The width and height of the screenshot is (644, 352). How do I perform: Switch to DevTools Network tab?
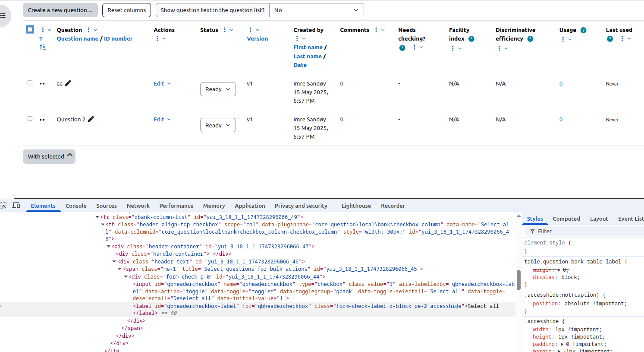click(138, 206)
